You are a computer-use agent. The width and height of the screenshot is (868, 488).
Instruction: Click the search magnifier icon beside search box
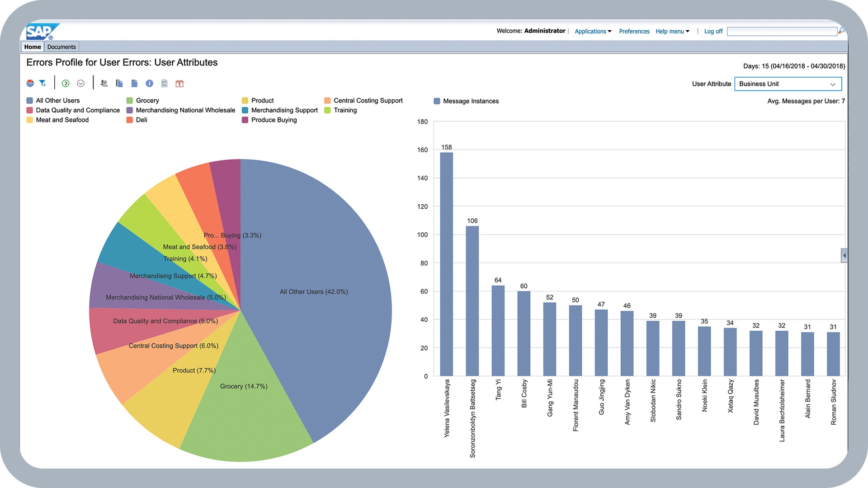coord(841,31)
